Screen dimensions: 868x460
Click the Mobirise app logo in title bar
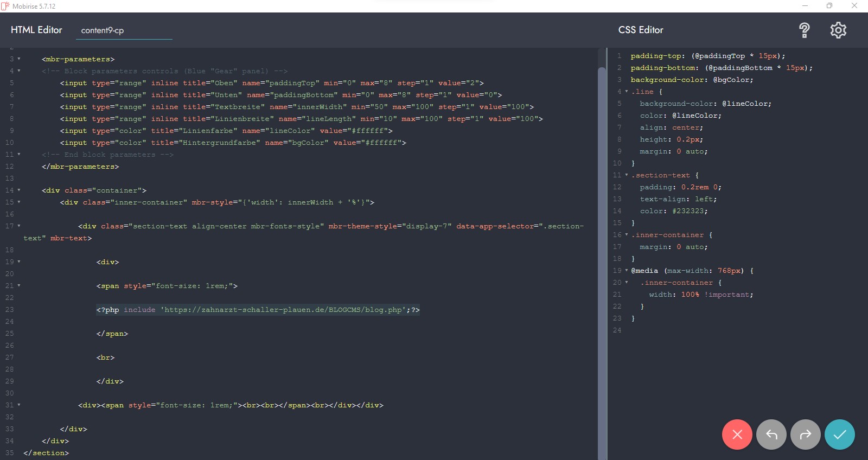[x=5, y=6]
